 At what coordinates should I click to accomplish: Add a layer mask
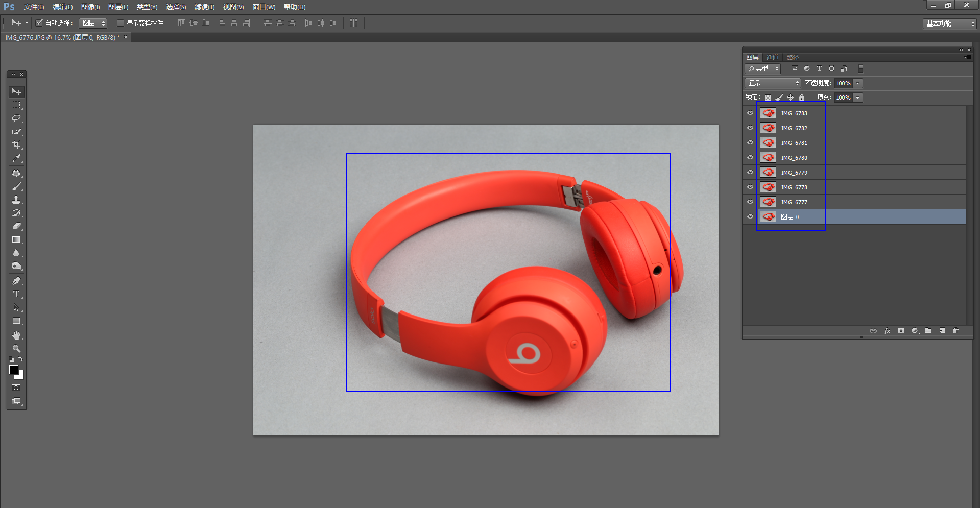pos(901,331)
